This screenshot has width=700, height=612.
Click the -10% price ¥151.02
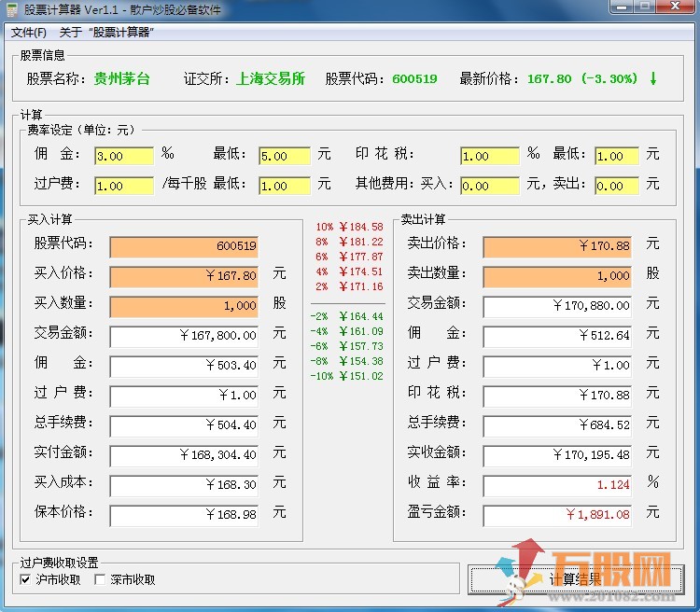(360, 376)
